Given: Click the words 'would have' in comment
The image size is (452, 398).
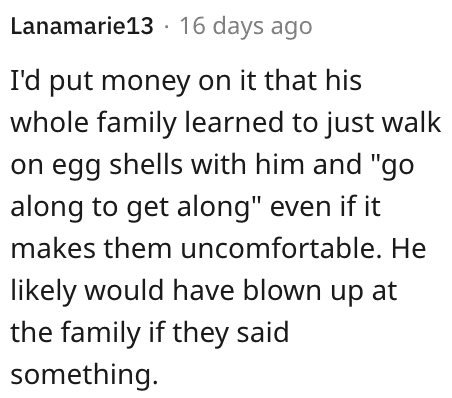Looking at the screenshot, I should pyautogui.click(x=159, y=291).
